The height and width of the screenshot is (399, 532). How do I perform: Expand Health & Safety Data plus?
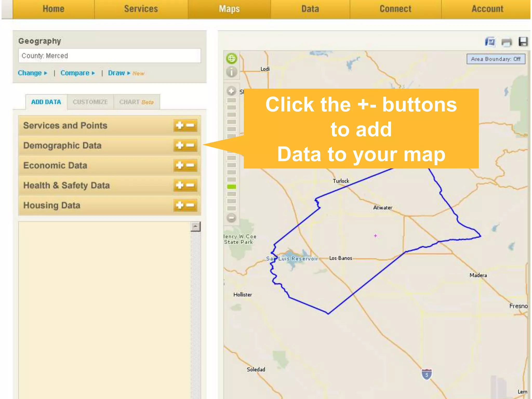(x=180, y=185)
